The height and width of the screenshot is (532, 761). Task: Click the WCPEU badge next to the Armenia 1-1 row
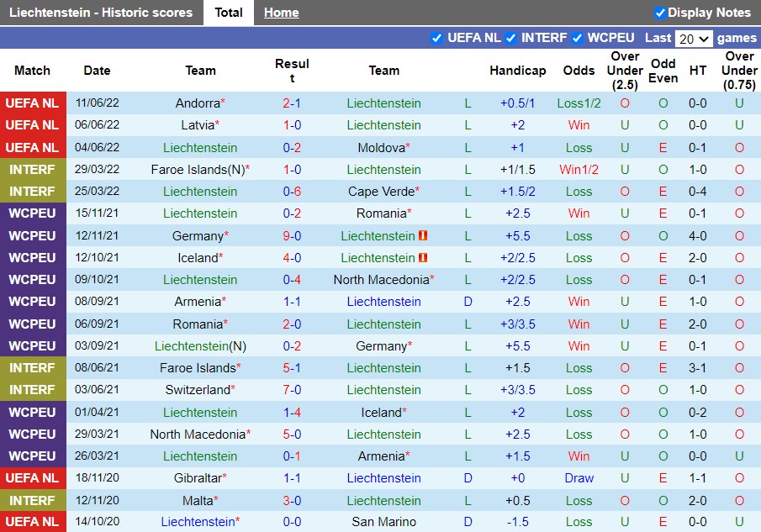(x=33, y=301)
